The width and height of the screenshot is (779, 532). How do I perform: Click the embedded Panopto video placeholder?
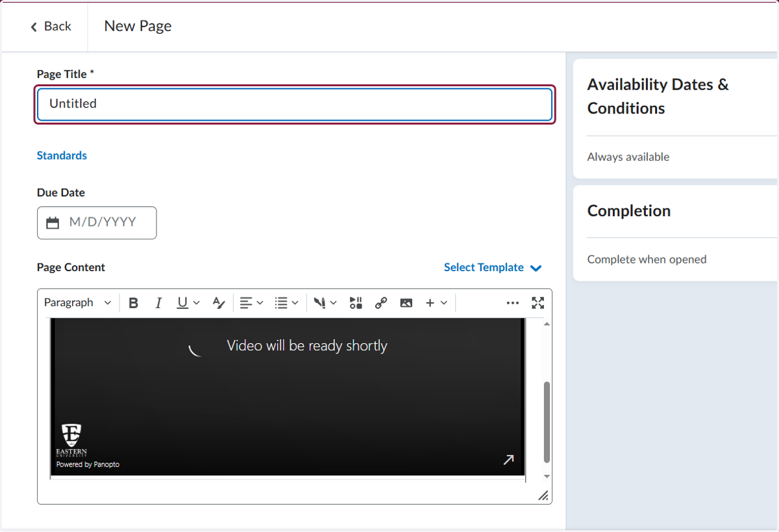pos(288,397)
